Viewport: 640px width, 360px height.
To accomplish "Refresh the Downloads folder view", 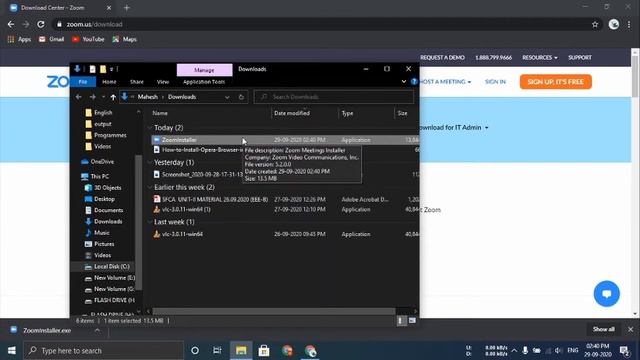I will click(241, 97).
